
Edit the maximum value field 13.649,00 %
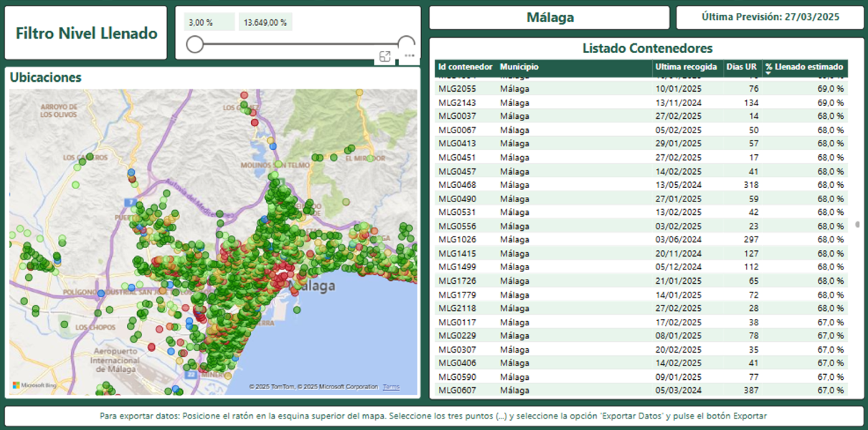point(265,22)
